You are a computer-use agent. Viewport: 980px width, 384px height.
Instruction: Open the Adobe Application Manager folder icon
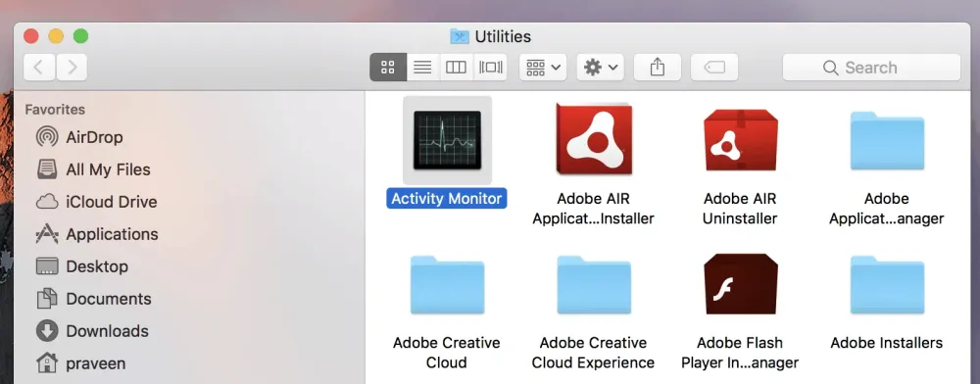(887, 141)
